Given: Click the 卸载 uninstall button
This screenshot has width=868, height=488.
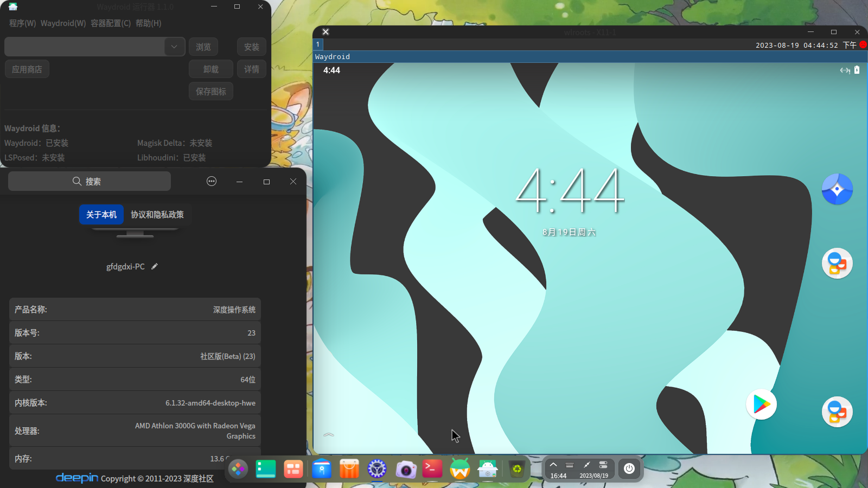Looking at the screenshot, I should point(211,69).
